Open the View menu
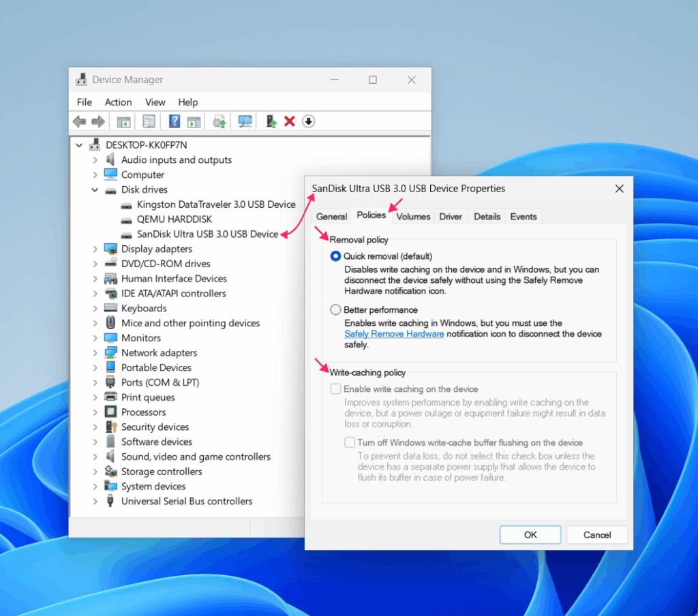The height and width of the screenshot is (616, 698). 155,102
